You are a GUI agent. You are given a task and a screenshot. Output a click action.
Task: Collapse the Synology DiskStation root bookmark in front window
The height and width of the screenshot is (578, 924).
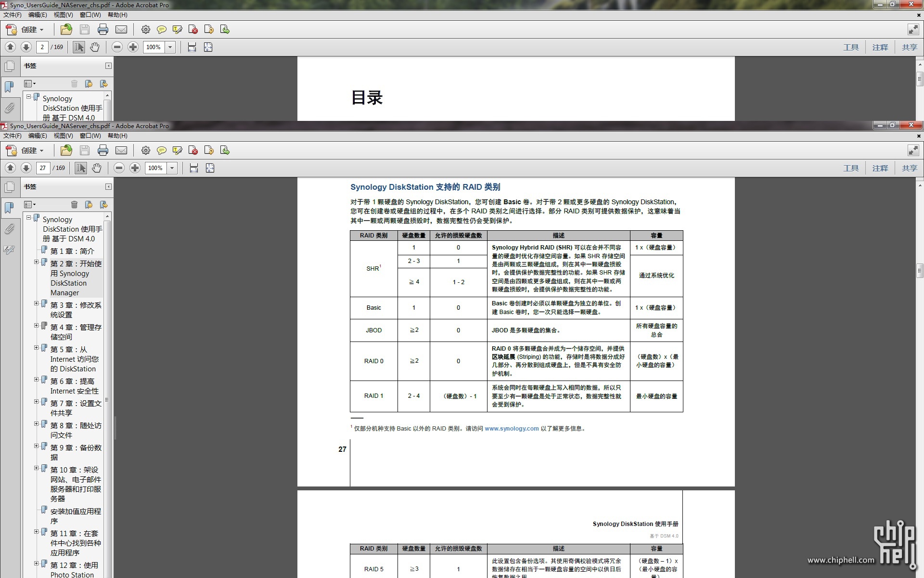point(29,218)
